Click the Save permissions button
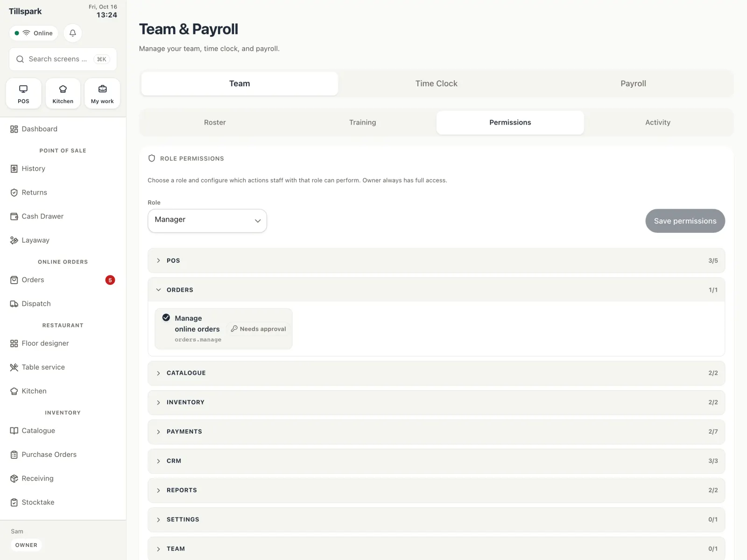Image resolution: width=747 pixels, height=560 pixels. click(685, 221)
